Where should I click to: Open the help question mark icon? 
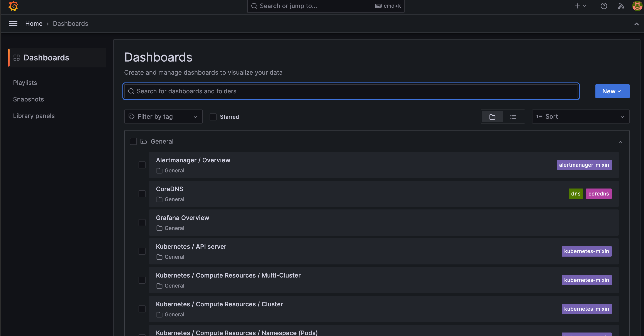tap(604, 6)
